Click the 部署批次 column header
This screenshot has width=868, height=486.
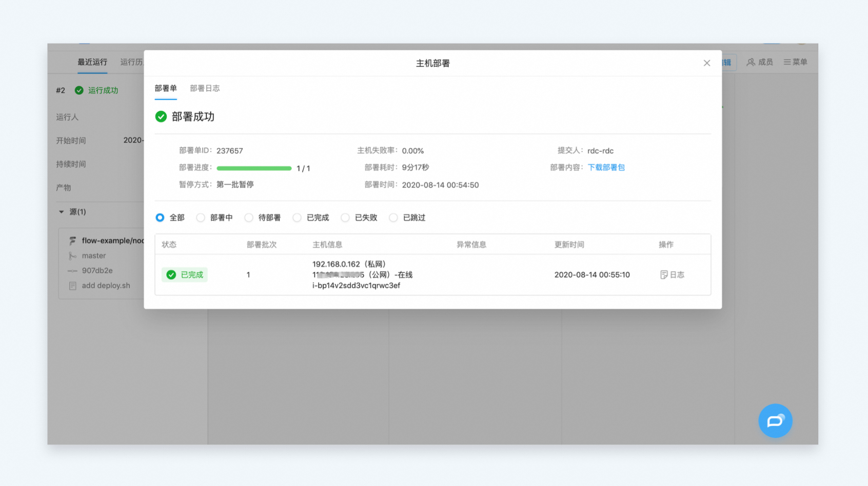(262, 245)
